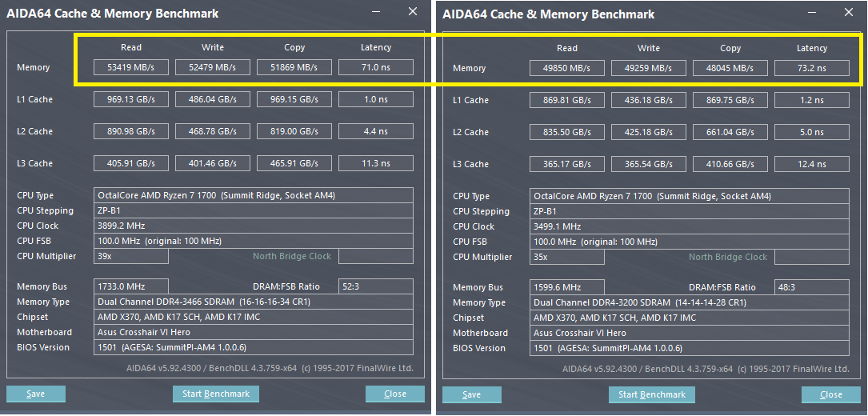Click the 48:3 DRAM:FSB Ratio field
This screenshot has height=416, width=868.
pyautogui.click(x=812, y=287)
